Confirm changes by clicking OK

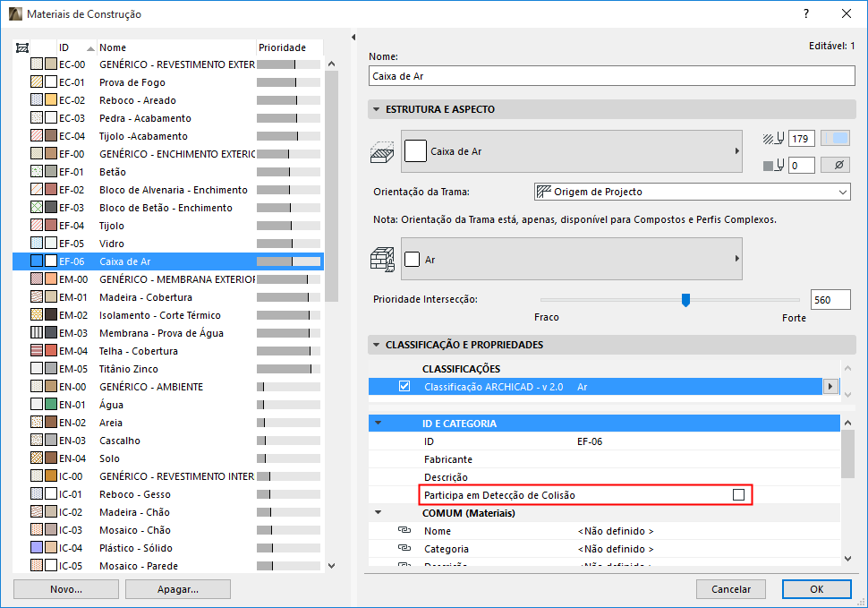click(x=815, y=588)
